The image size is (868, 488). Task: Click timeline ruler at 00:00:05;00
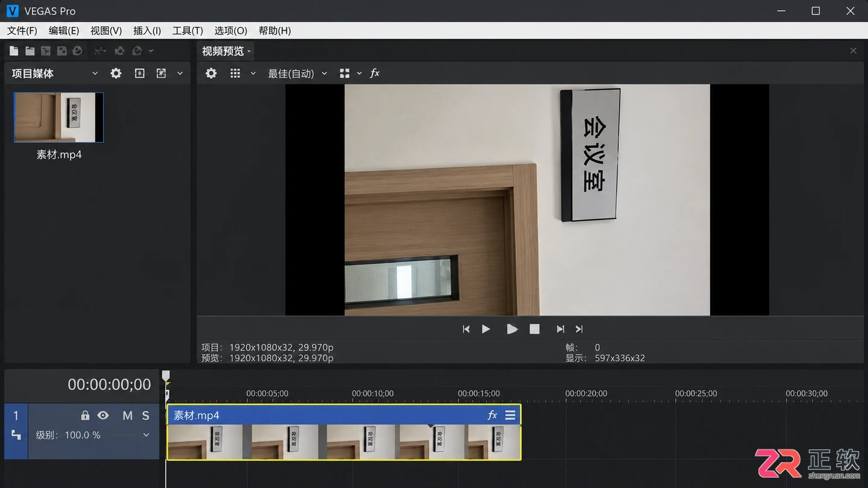click(267, 393)
